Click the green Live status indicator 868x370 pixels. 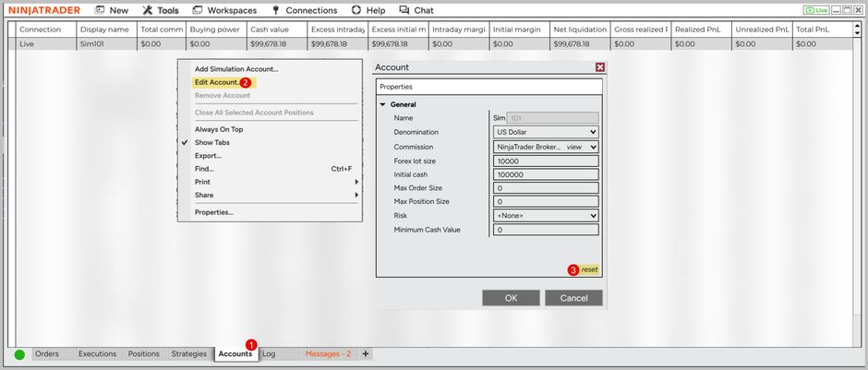[816, 10]
